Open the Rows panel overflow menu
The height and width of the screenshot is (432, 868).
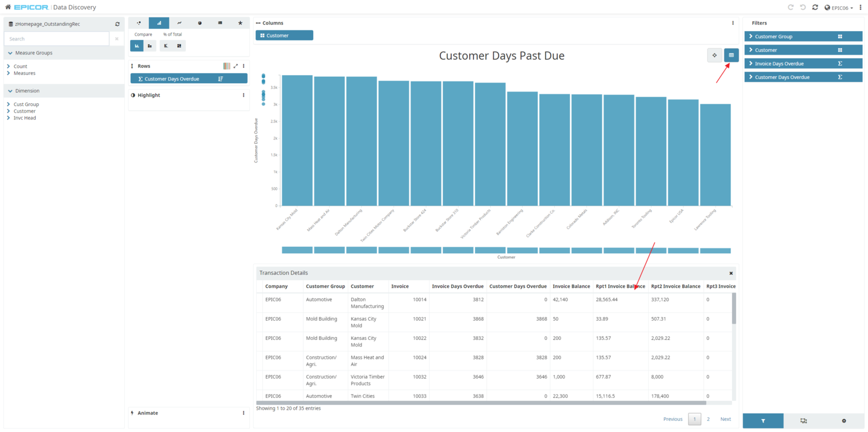(x=243, y=66)
